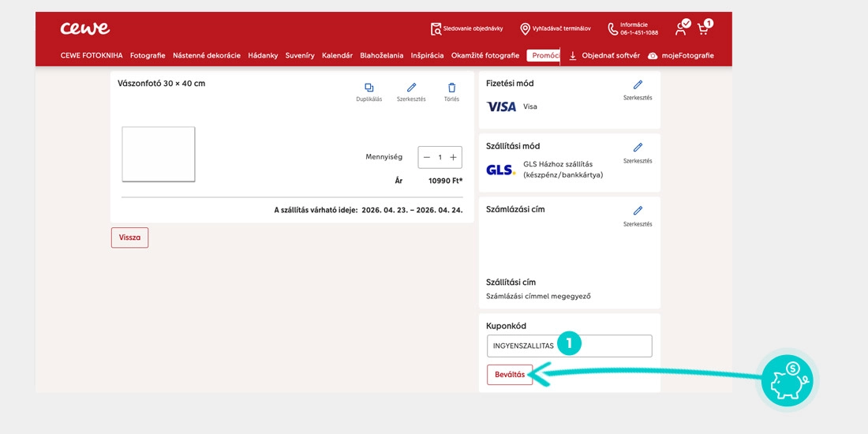This screenshot has width=868, height=434.
Task: Click the Beváltás redeem button
Action: pos(510,375)
